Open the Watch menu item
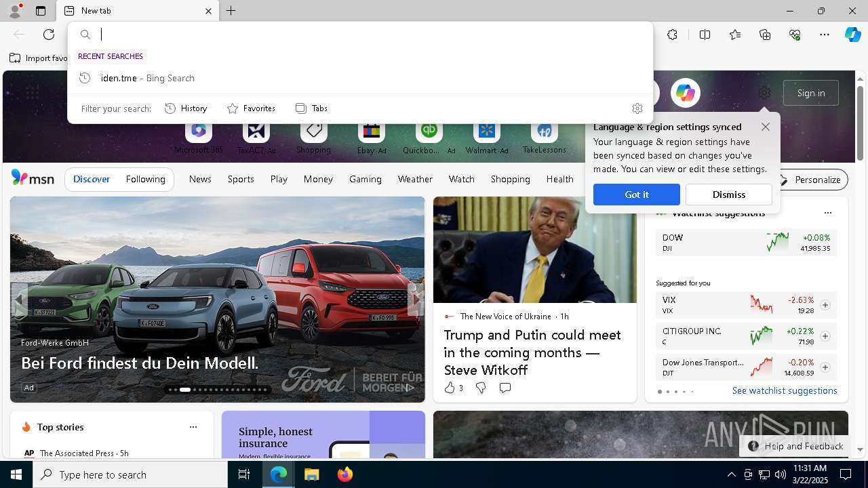868x488 pixels. 461,179
